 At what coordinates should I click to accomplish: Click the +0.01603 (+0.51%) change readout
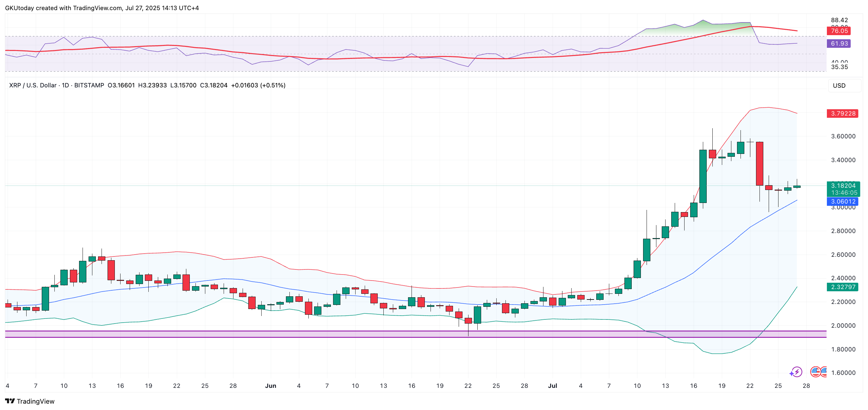pyautogui.click(x=258, y=85)
